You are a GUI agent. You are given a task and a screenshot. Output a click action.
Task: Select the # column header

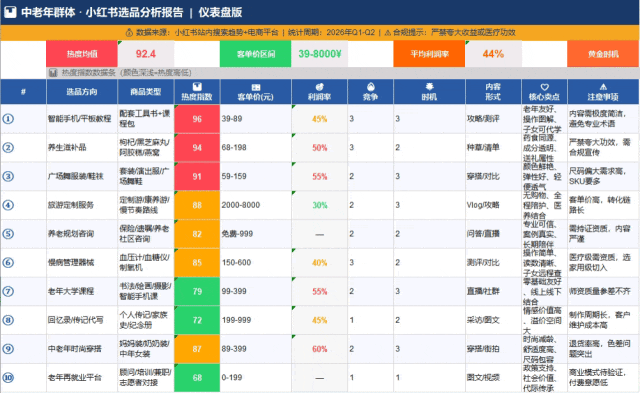pyautogui.click(x=23, y=92)
